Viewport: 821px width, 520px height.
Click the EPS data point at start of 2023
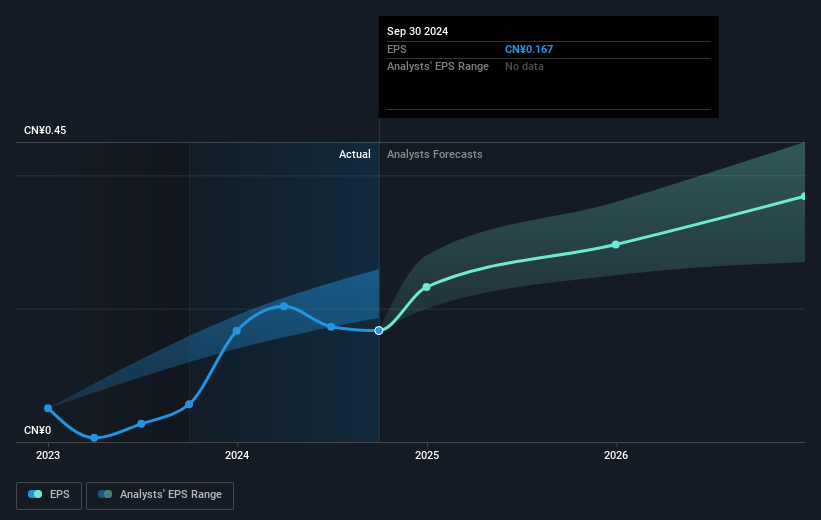[48, 408]
